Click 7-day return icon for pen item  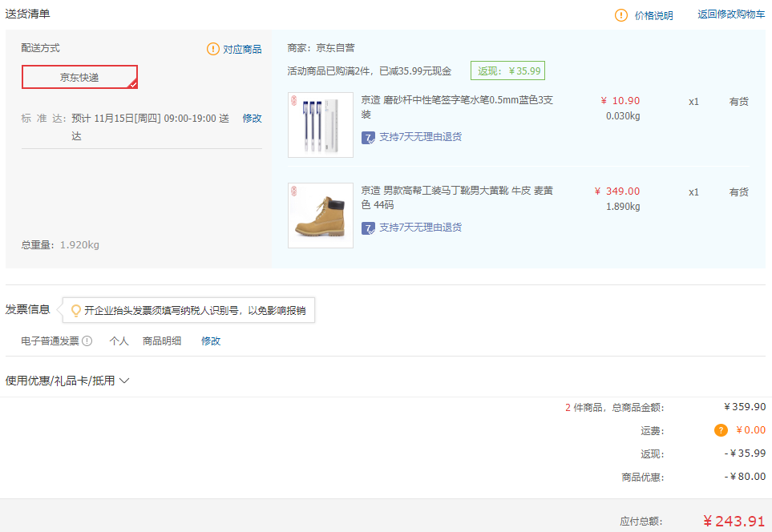[x=368, y=137]
